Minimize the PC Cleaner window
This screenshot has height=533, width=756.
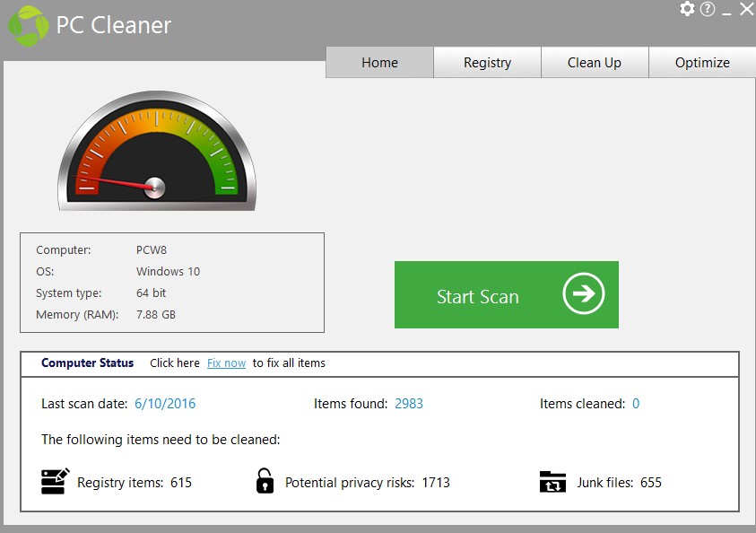(727, 13)
